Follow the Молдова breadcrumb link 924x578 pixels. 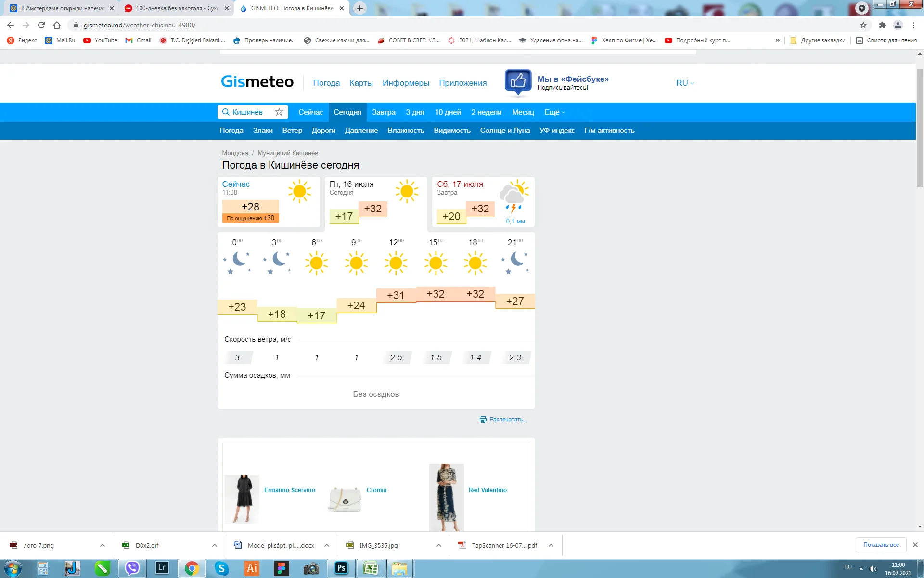click(234, 153)
